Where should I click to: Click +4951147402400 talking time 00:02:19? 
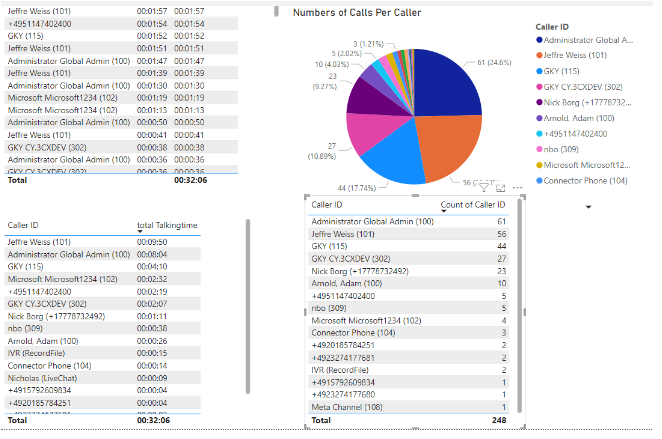[x=152, y=292]
